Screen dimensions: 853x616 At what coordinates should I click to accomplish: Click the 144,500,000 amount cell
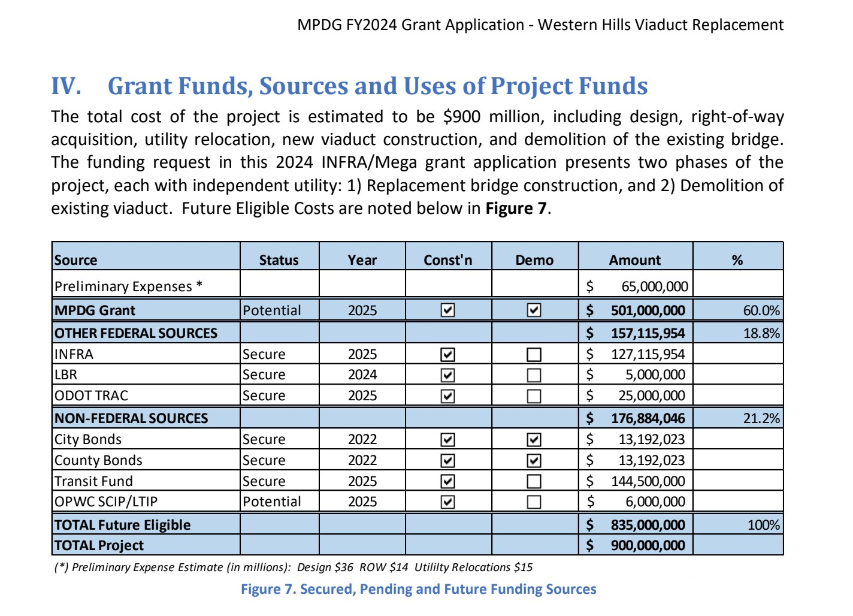(636, 481)
